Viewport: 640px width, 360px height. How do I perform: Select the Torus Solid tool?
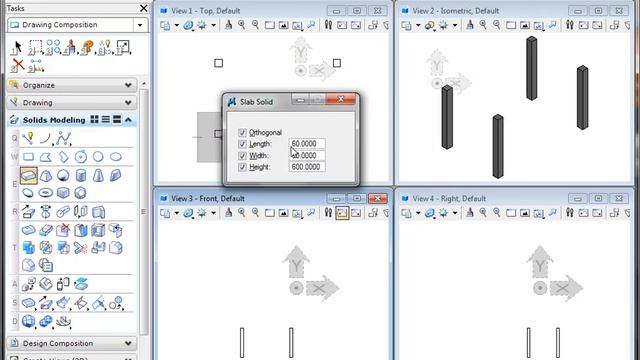(46, 193)
